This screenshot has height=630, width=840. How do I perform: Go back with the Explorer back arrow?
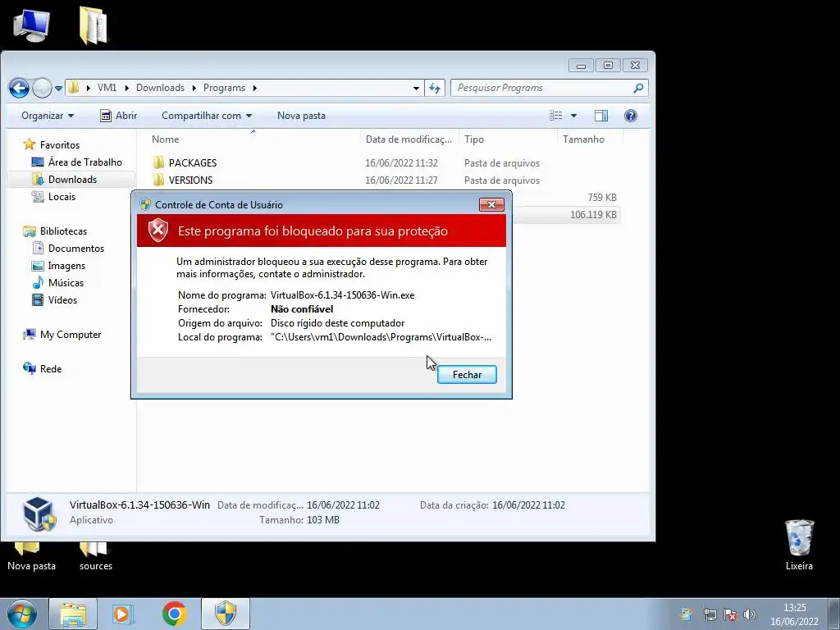click(x=19, y=88)
